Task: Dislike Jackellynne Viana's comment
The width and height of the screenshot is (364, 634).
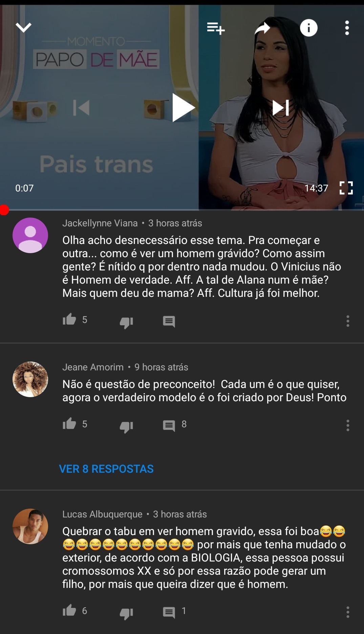Action: pyautogui.click(x=126, y=322)
